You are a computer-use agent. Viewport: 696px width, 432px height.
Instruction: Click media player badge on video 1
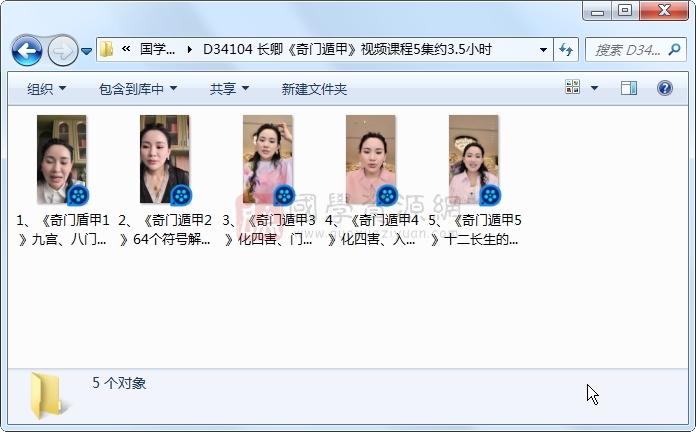79,195
